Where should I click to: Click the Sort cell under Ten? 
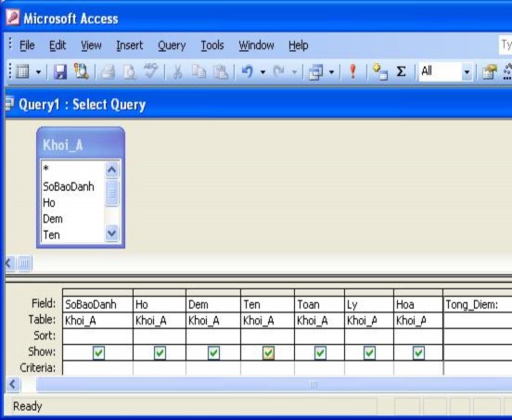click(x=267, y=337)
